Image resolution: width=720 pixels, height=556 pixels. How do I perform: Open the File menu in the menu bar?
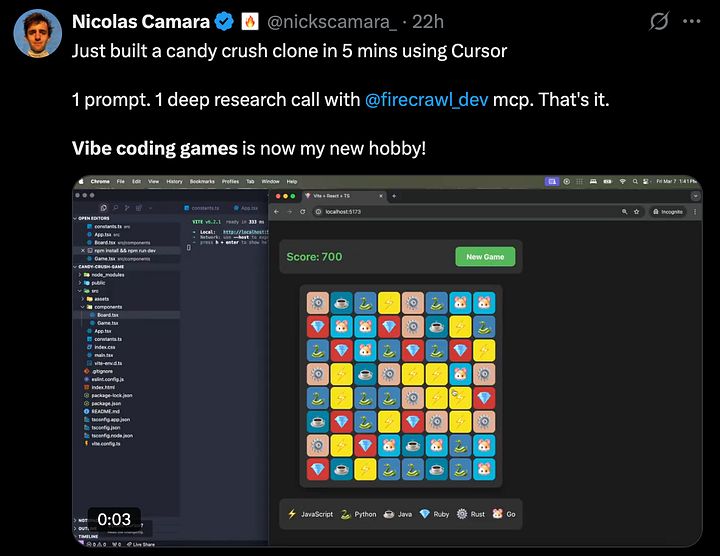click(x=120, y=181)
